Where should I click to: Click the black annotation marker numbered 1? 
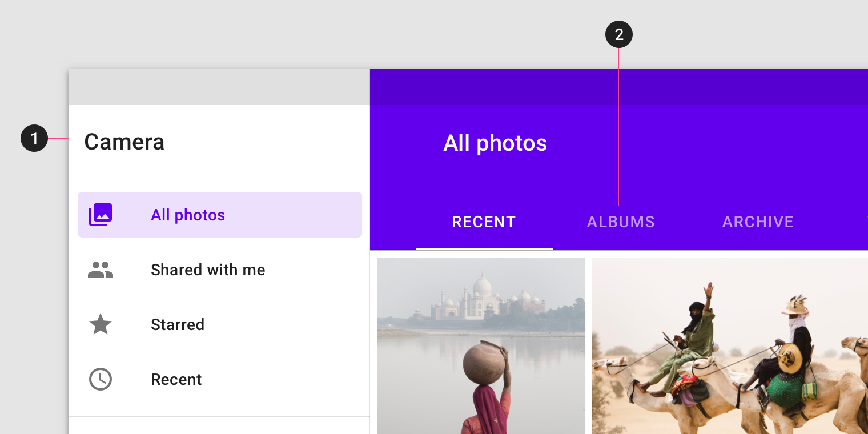34,138
